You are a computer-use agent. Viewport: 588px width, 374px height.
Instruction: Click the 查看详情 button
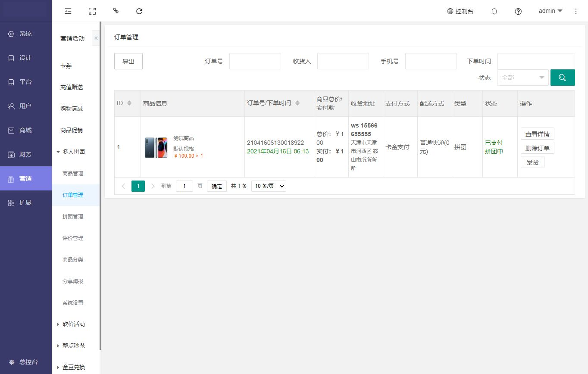click(x=537, y=134)
